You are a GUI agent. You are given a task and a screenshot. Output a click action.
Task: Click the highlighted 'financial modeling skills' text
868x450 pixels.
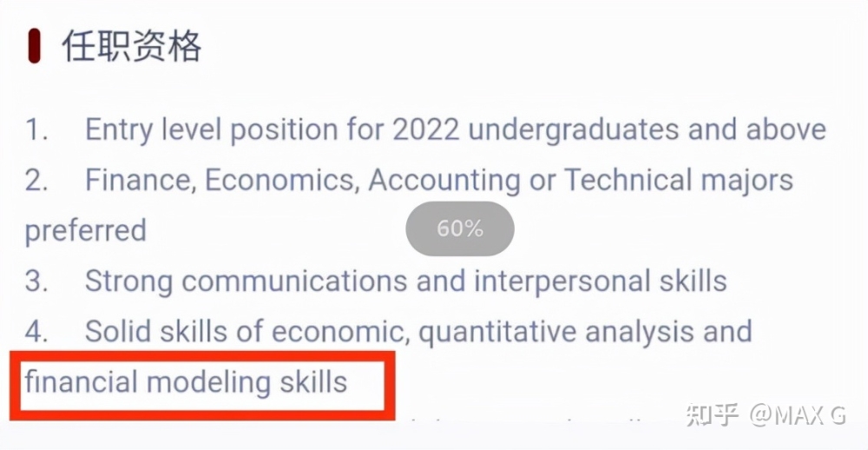[186, 382]
